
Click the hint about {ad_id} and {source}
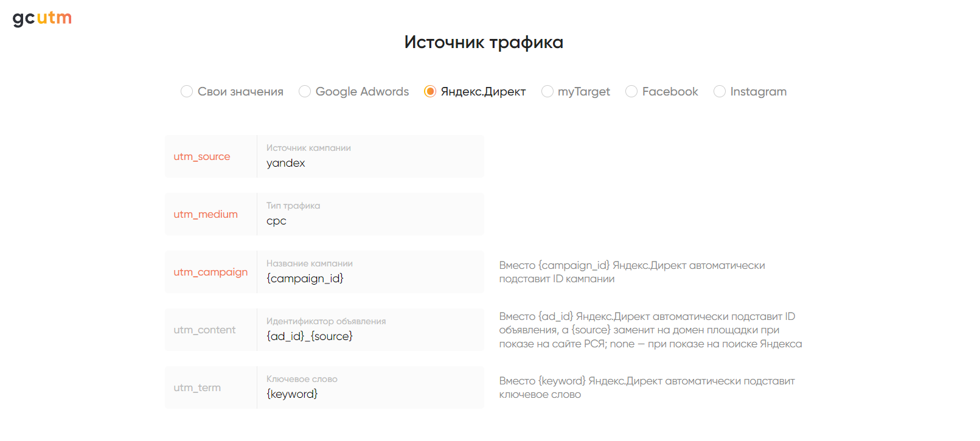tap(650, 330)
